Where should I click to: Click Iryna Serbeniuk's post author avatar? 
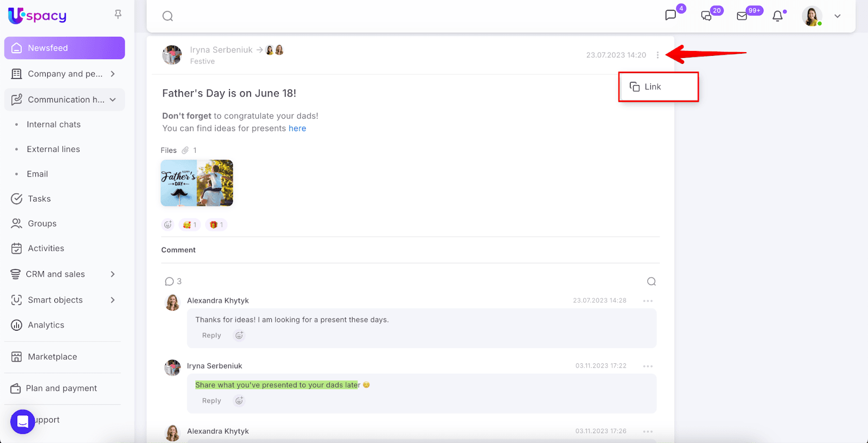click(x=173, y=55)
